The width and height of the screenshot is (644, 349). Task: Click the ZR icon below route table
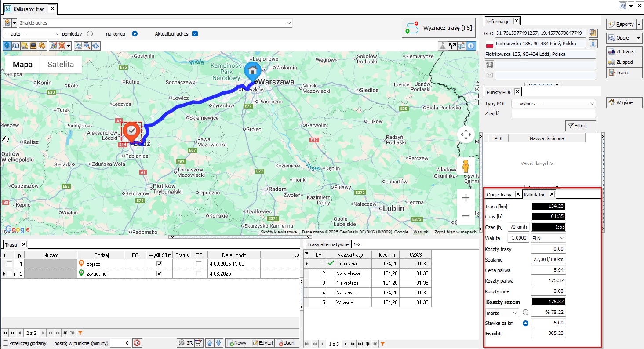pos(189,343)
